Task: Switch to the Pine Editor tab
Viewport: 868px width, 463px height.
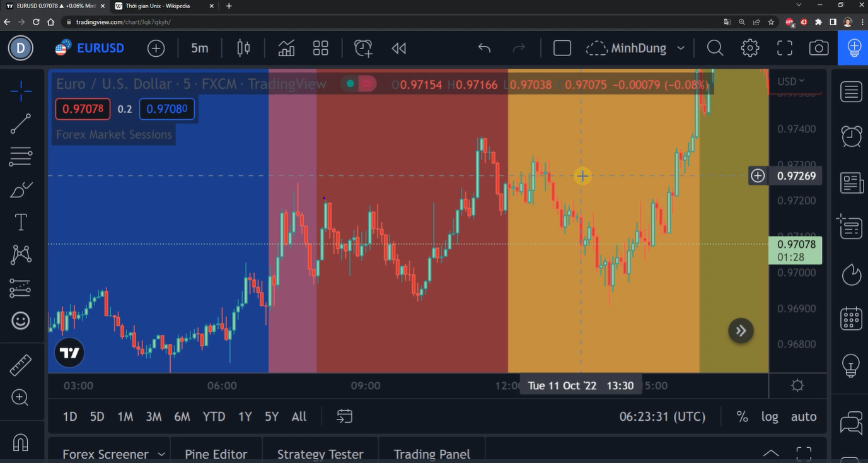Action: [216, 454]
